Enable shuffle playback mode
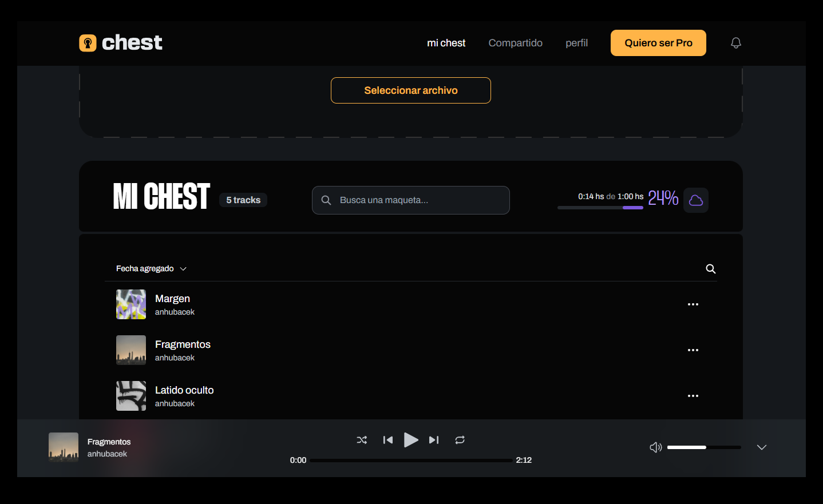The height and width of the screenshot is (504, 823). [x=362, y=440]
